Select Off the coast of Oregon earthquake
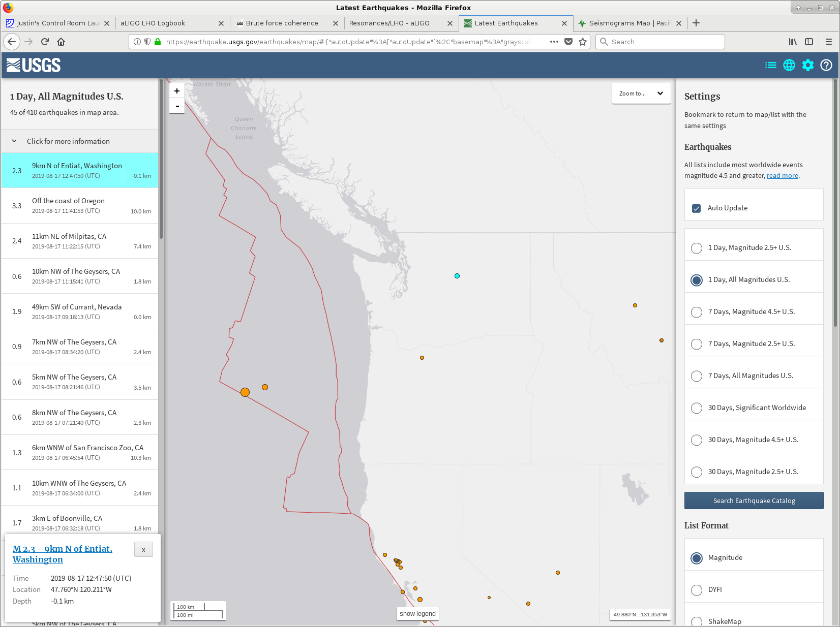 (80, 206)
